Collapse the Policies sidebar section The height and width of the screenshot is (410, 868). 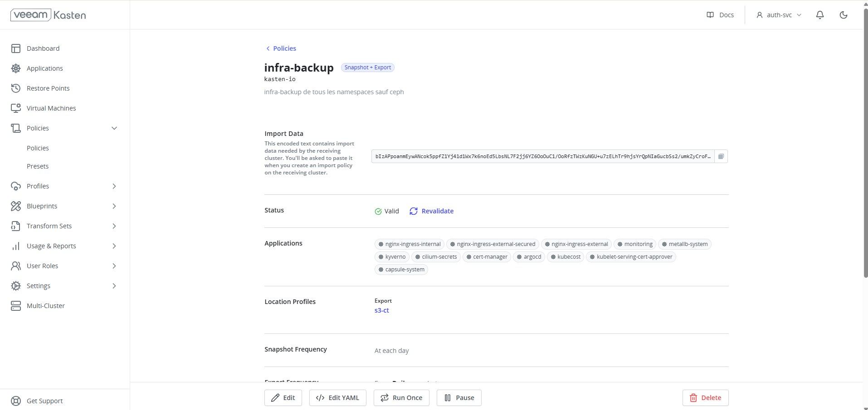[x=114, y=128]
